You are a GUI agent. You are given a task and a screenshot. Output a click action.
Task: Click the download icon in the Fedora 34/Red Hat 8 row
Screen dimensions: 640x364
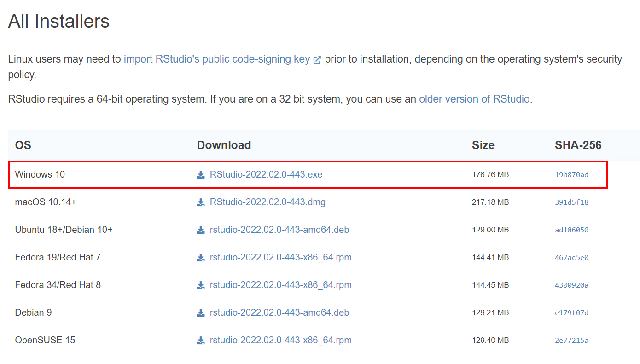pos(201,285)
